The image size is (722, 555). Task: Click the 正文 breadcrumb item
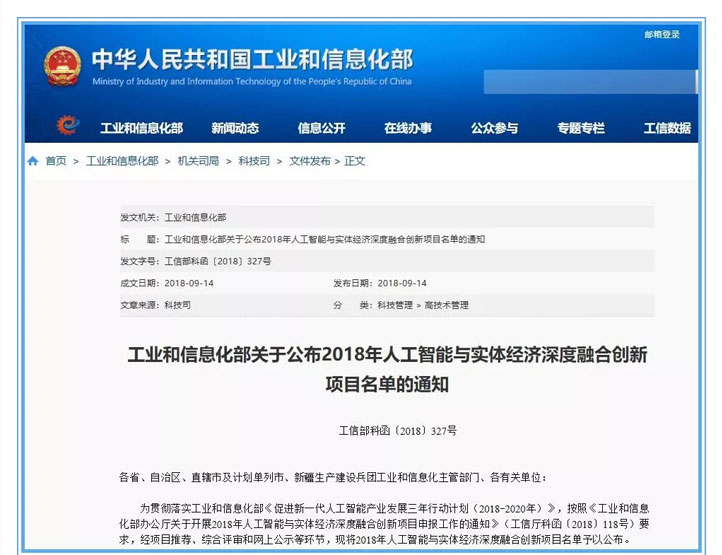click(x=355, y=161)
